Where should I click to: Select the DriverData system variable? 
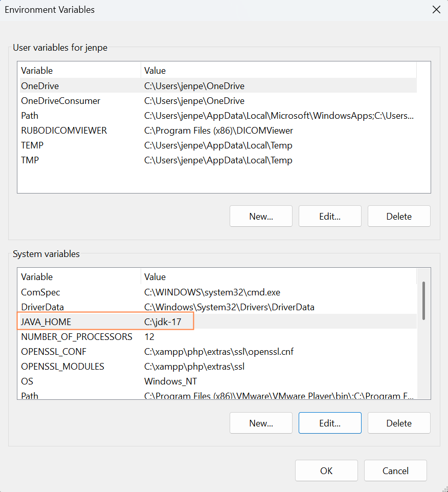click(42, 307)
